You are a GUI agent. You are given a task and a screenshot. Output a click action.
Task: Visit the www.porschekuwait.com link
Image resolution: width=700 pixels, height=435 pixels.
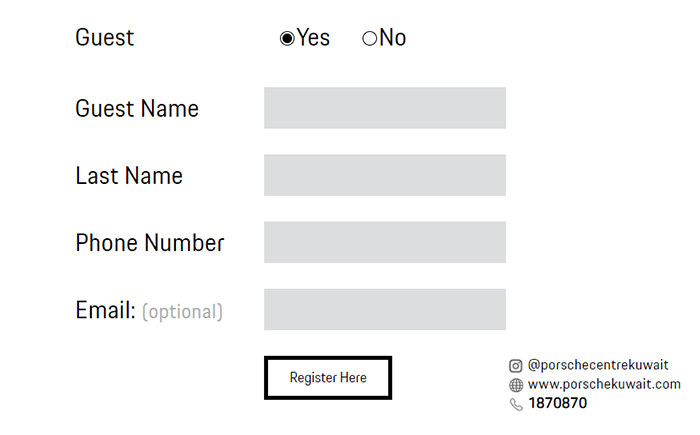(604, 384)
